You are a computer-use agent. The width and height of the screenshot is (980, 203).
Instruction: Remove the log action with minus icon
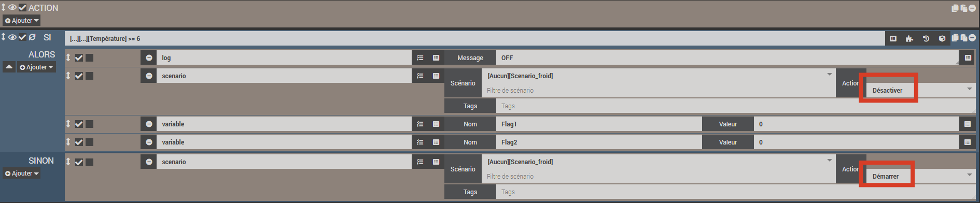coord(149,58)
